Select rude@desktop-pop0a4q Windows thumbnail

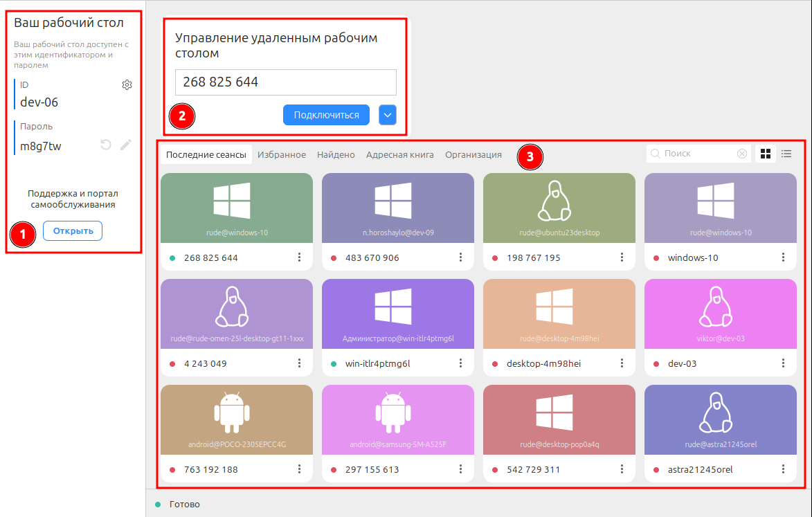coord(559,419)
